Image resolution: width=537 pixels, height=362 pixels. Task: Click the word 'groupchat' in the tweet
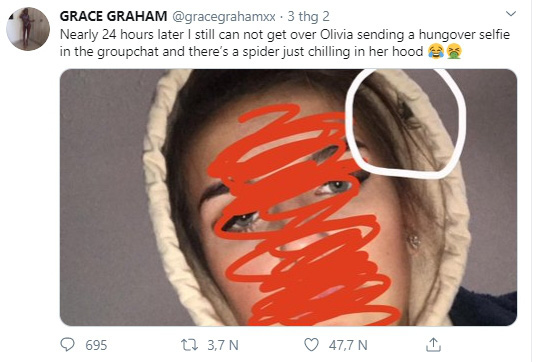click(128, 52)
